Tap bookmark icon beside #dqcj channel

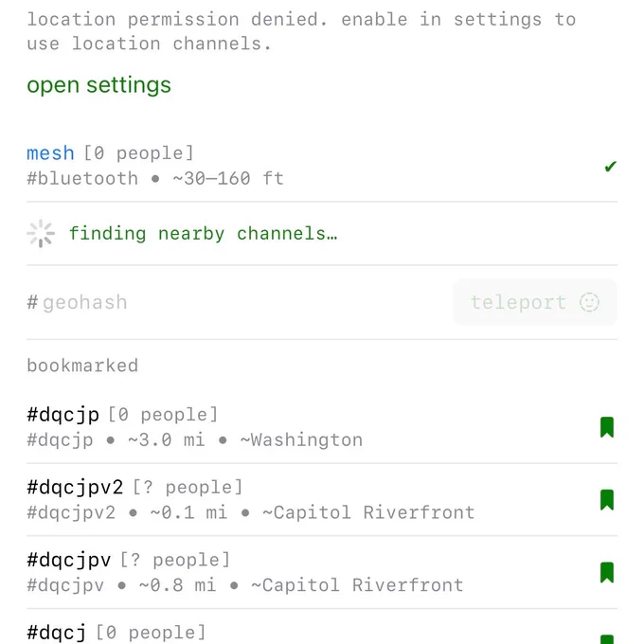(607, 639)
